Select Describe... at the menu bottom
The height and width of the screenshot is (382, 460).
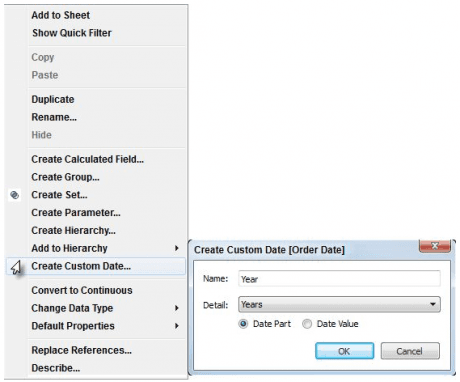(56, 368)
